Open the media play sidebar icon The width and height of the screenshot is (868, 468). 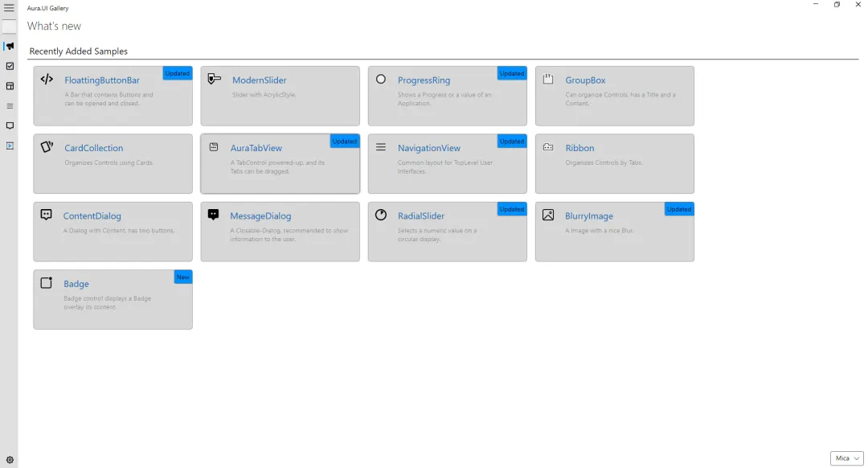click(10, 146)
